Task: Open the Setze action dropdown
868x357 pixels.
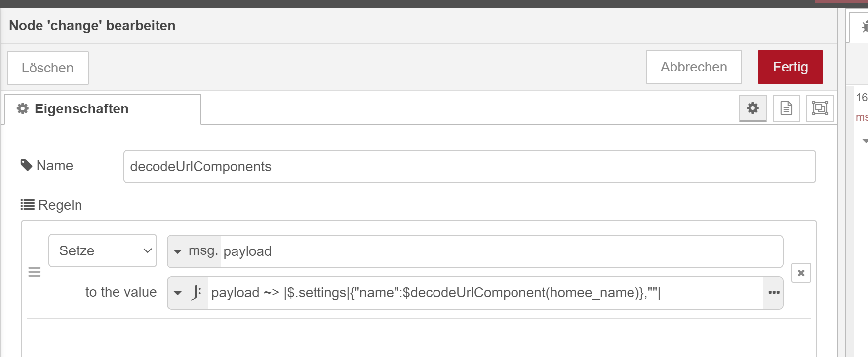Action: [x=103, y=250]
